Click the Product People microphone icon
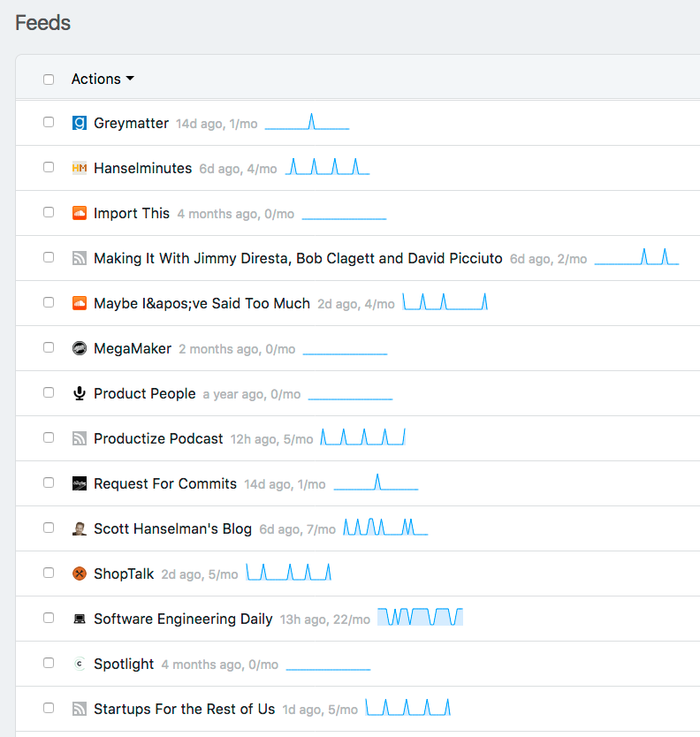This screenshot has height=737, width=700. pos(80,393)
